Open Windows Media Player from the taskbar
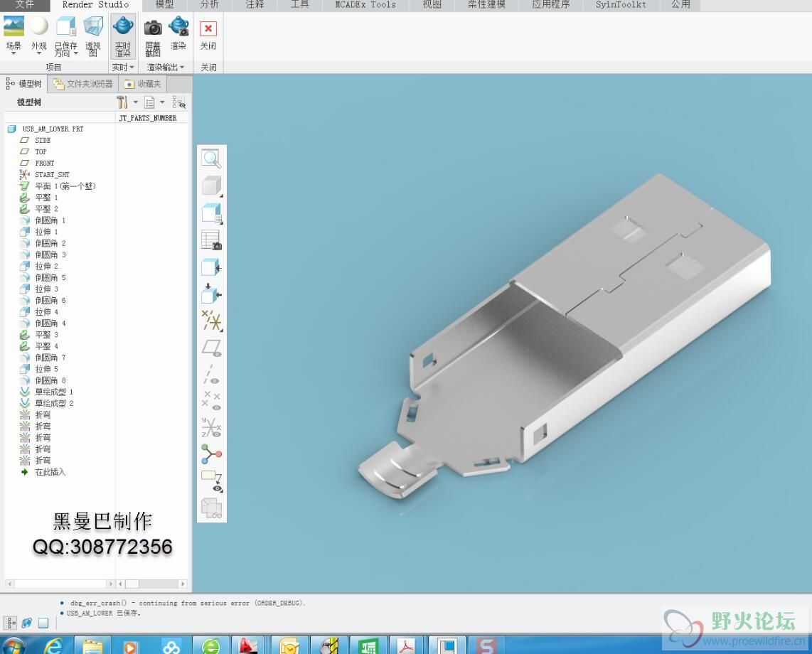This screenshot has height=654, width=812. click(131, 646)
